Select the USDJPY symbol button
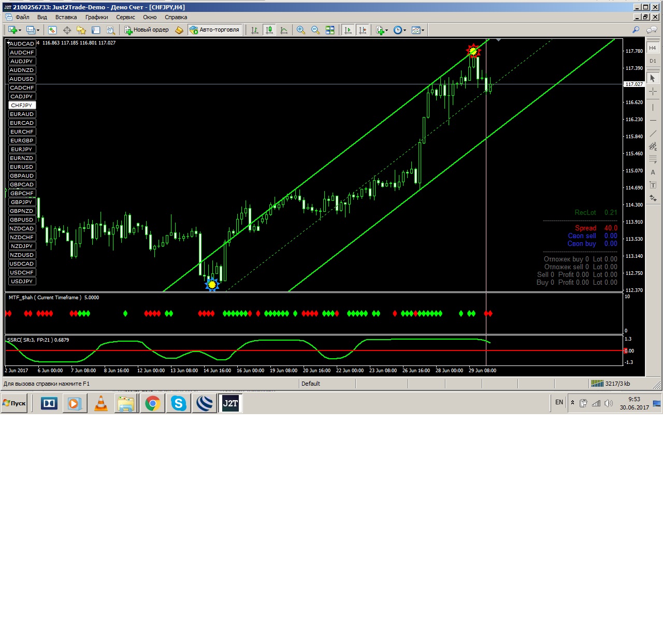The width and height of the screenshot is (663, 644). 22,281
